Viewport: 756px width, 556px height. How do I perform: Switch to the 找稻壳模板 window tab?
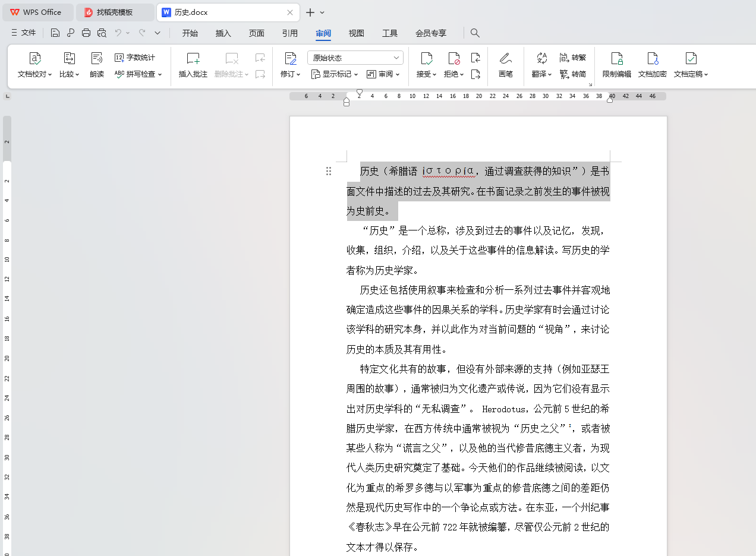pyautogui.click(x=115, y=12)
